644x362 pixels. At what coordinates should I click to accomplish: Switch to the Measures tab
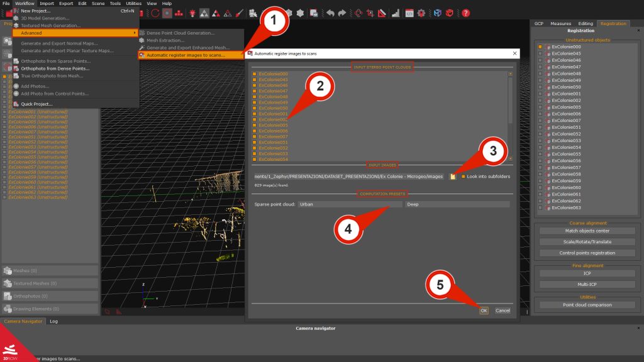tap(562, 23)
